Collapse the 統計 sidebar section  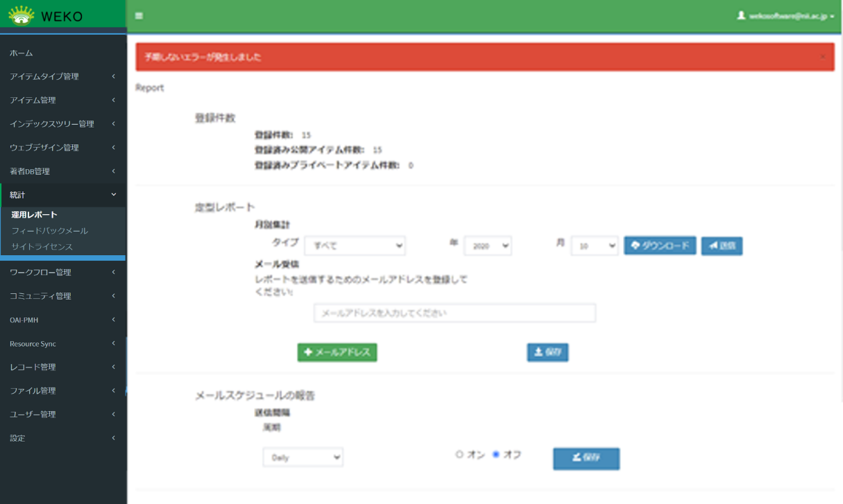coord(62,195)
